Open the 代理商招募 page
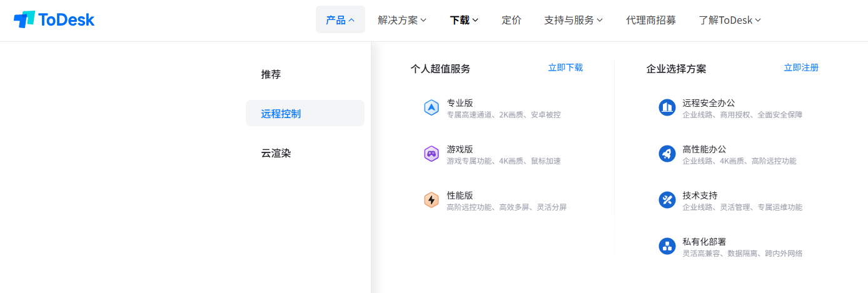The image size is (868, 293). (651, 20)
